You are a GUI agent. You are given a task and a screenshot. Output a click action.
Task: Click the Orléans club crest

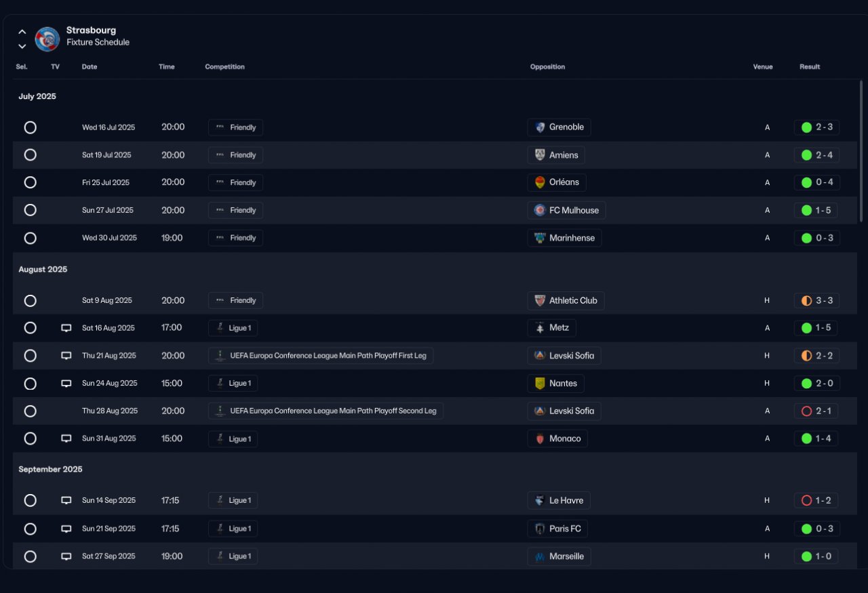[540, 182]
